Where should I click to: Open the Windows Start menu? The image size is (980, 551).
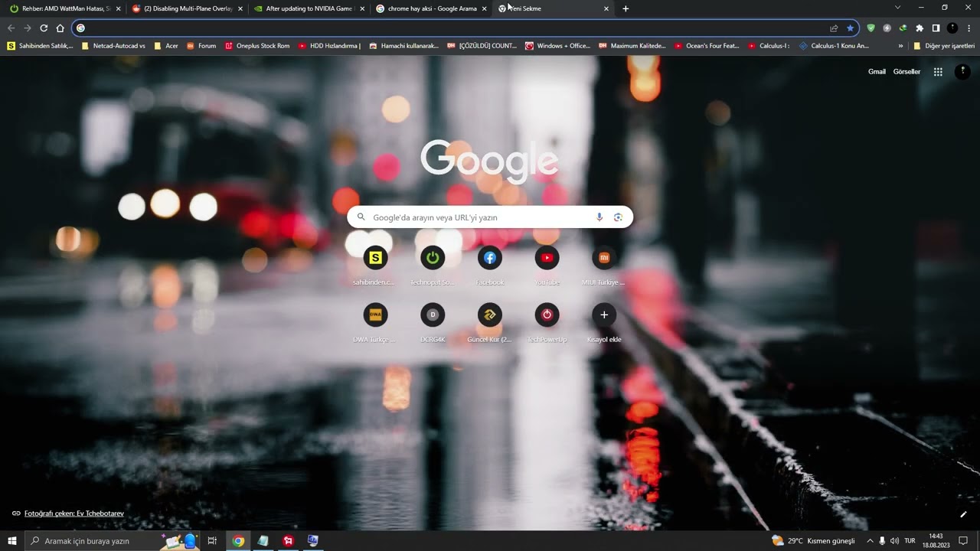(x=11, y=541)
